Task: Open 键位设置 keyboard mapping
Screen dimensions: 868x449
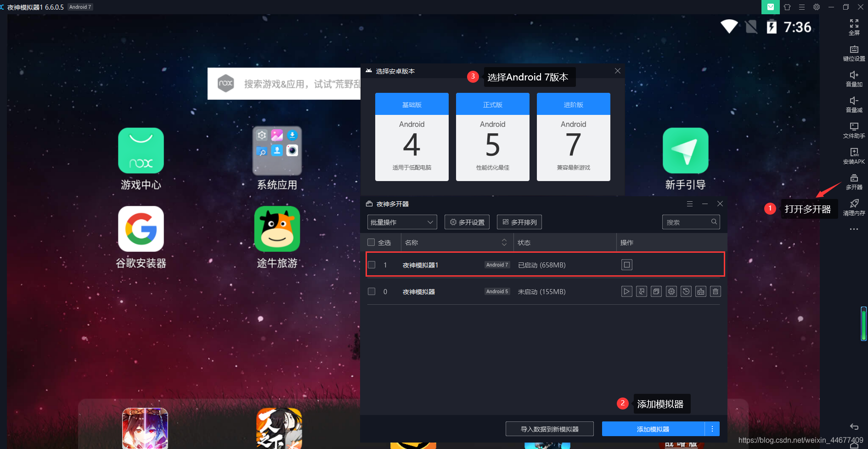Action: (854, 53)
